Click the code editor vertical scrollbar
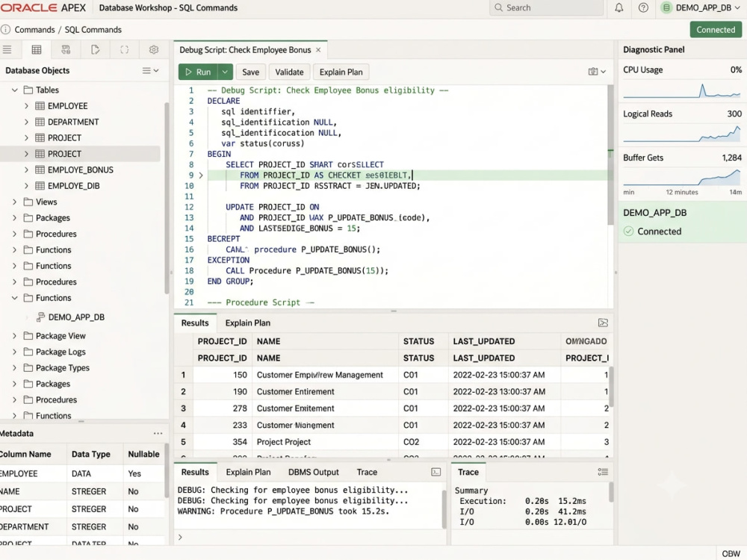This screenshot has width=747, height=560. [x=610, y=155]
